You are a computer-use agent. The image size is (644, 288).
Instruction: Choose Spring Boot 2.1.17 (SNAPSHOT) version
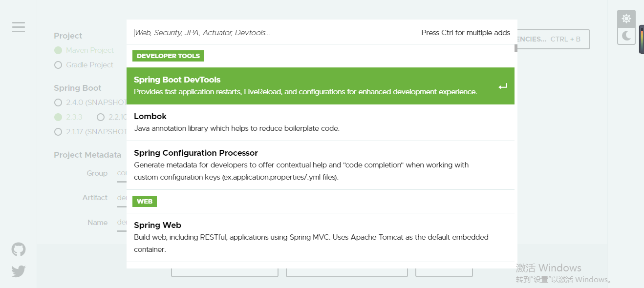(x=58, y=132)
